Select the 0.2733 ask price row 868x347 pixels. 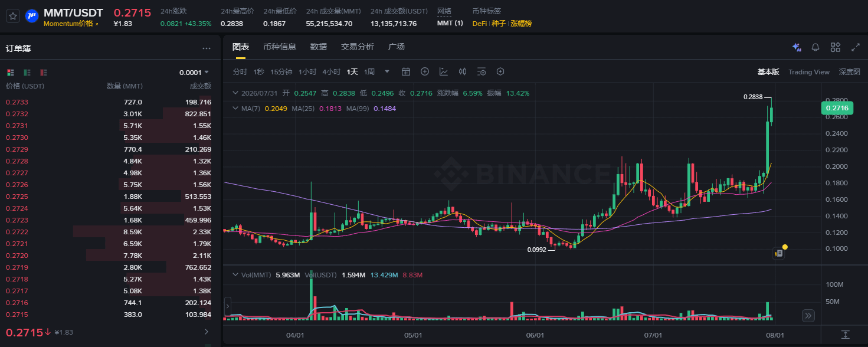coord(110,102)
